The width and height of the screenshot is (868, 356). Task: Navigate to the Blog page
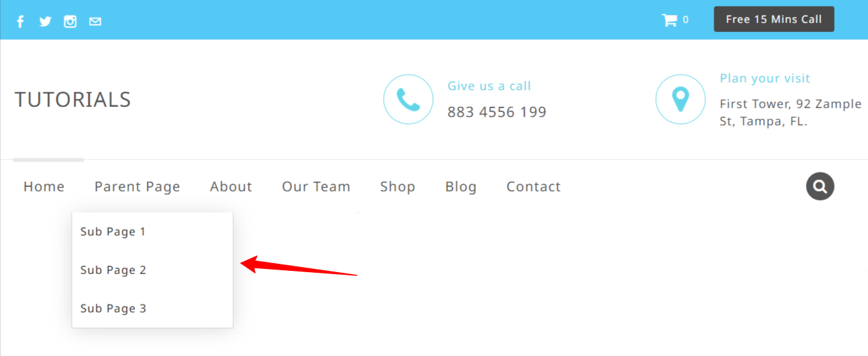pyautogui.click(x=461, y=186)
